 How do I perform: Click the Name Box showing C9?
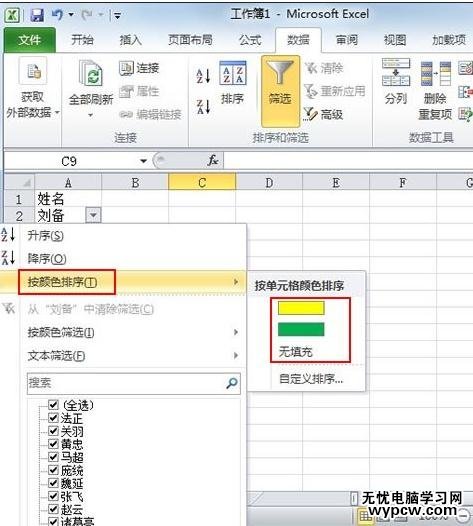pos(70,161)
